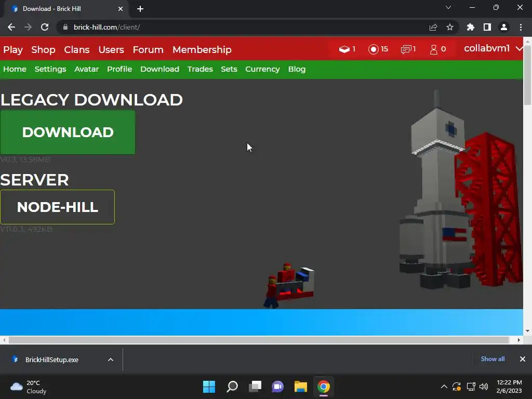Bookmark this page with the star icon

(x=450, y=27)
